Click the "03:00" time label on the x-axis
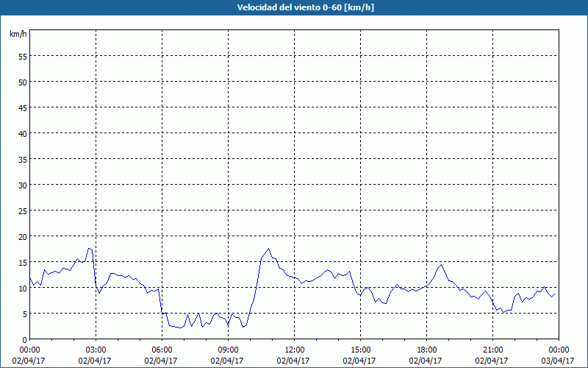Viewport: 588px width, 368px height. pyautogui.click(x=96, y=350)
